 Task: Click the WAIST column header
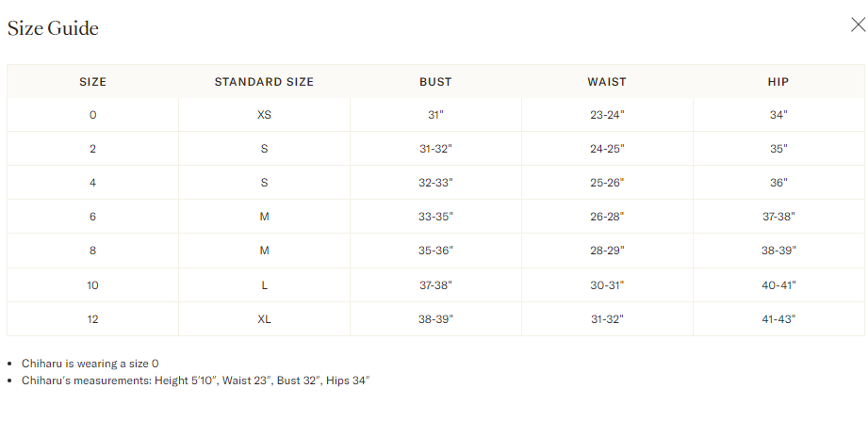click(x=607, y=82)
